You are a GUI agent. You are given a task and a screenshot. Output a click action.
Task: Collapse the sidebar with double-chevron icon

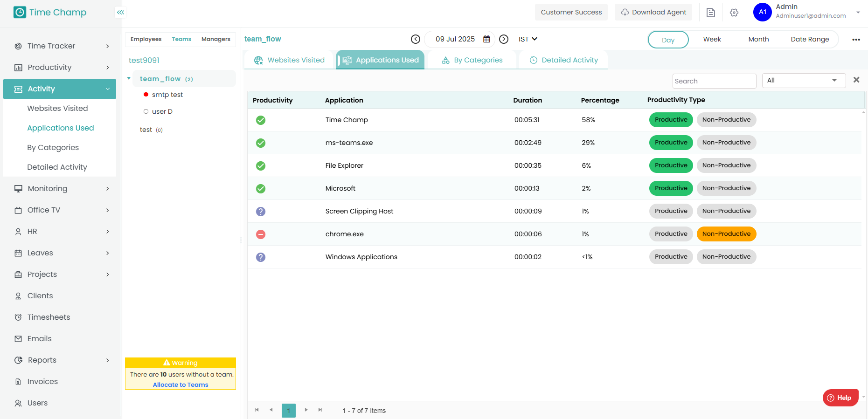pyautogui.click(x=121, y=13)
